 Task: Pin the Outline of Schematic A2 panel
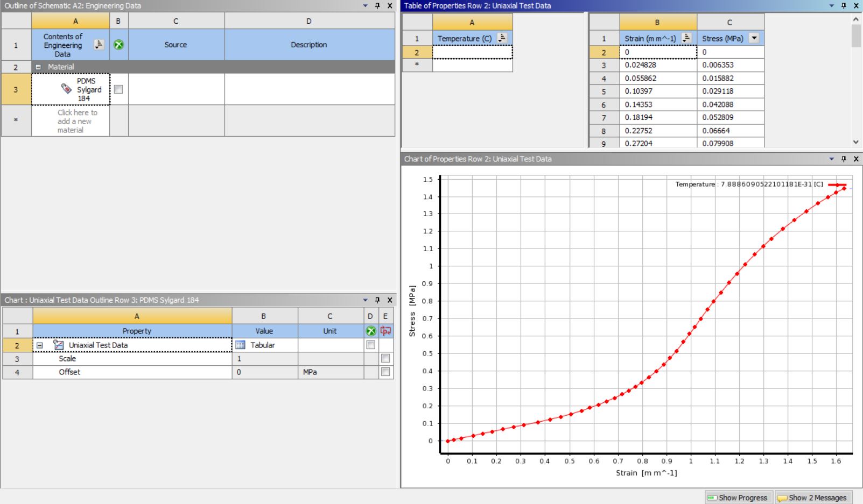point(377,6)
